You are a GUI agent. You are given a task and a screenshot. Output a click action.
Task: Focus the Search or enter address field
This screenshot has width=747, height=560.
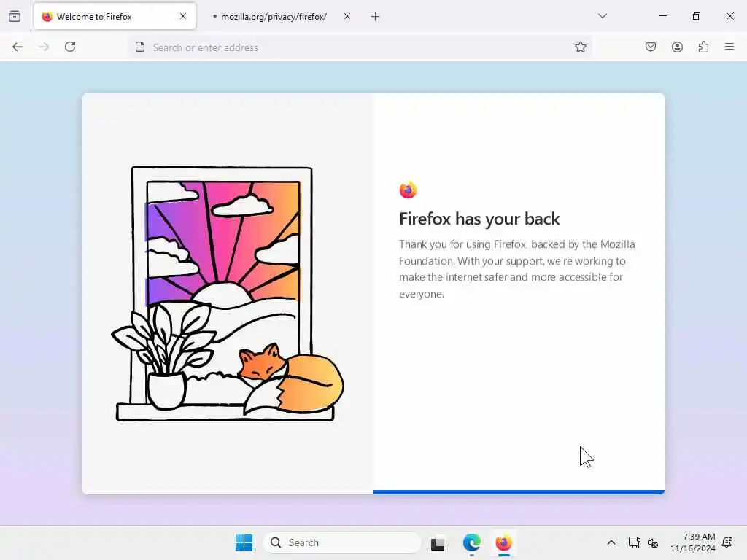[360, 47]
